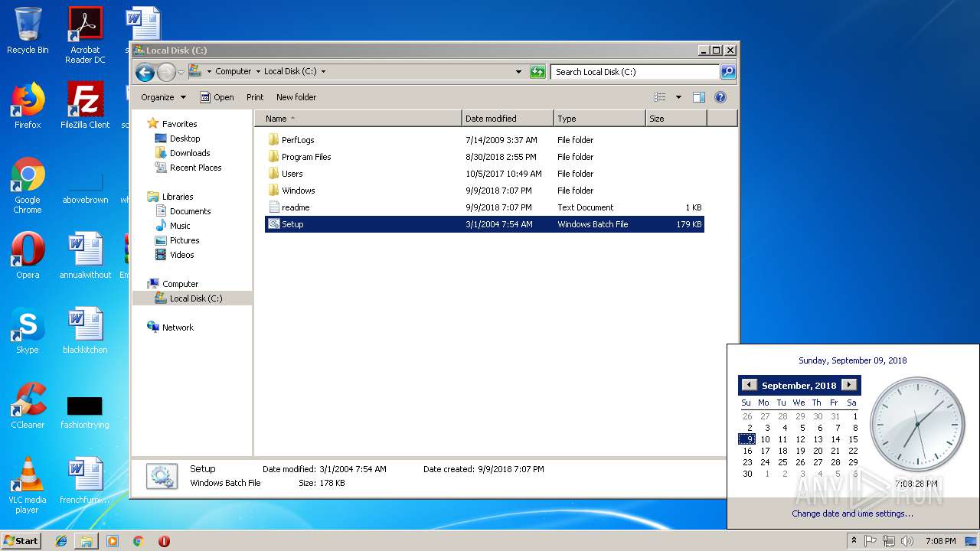Click the Change your view icon

tap(660, 97)
